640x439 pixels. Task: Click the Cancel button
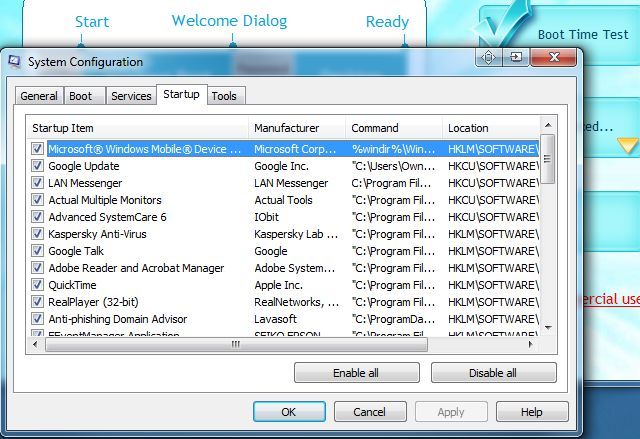370,412
